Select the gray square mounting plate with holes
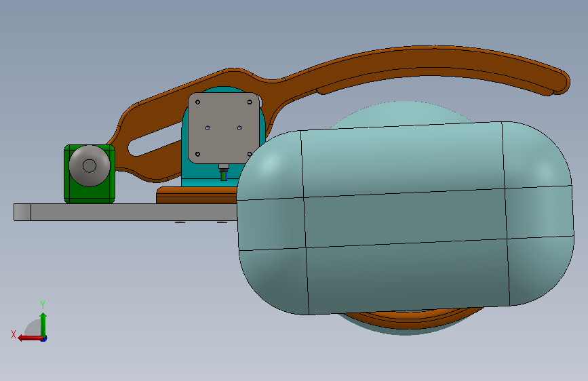The height and width of the screenshot is (381, 588). [x=224, y=128]
